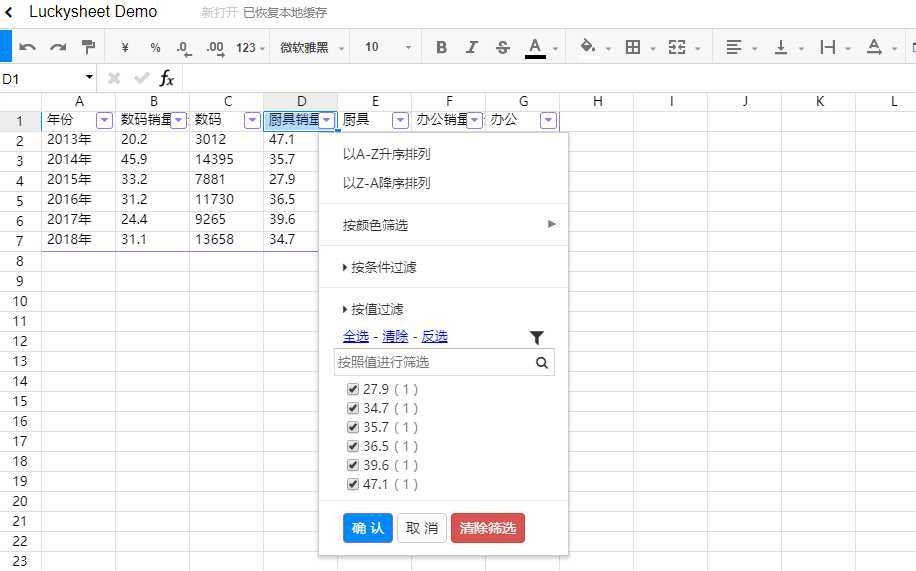Cancel formula entry with the X icon

114,78
